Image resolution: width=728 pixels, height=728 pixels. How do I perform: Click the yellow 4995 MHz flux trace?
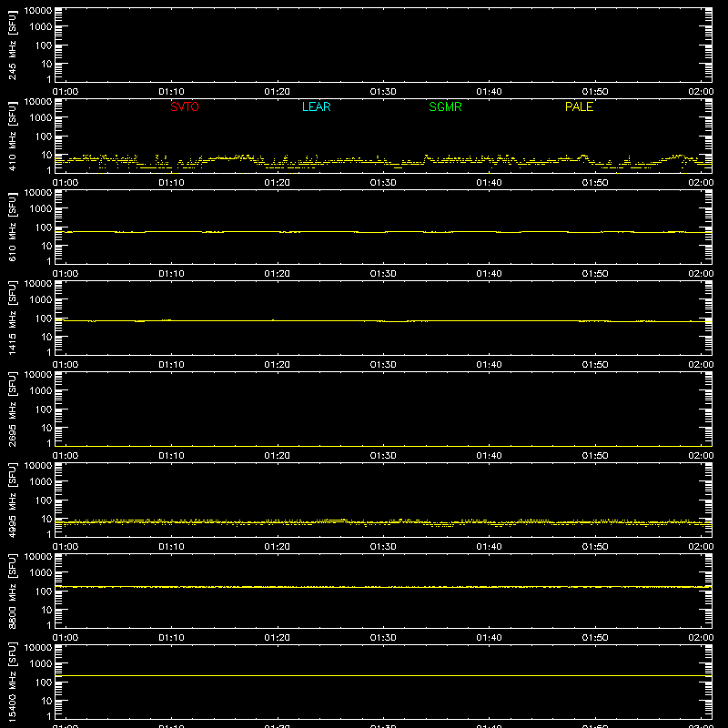[x=383, y=522]
